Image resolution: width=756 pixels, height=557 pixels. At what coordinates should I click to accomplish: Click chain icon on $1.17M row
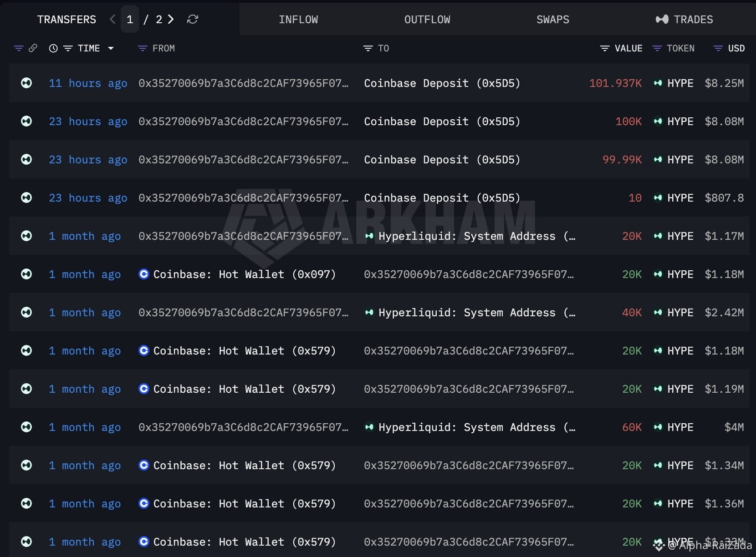click(26, 236)
